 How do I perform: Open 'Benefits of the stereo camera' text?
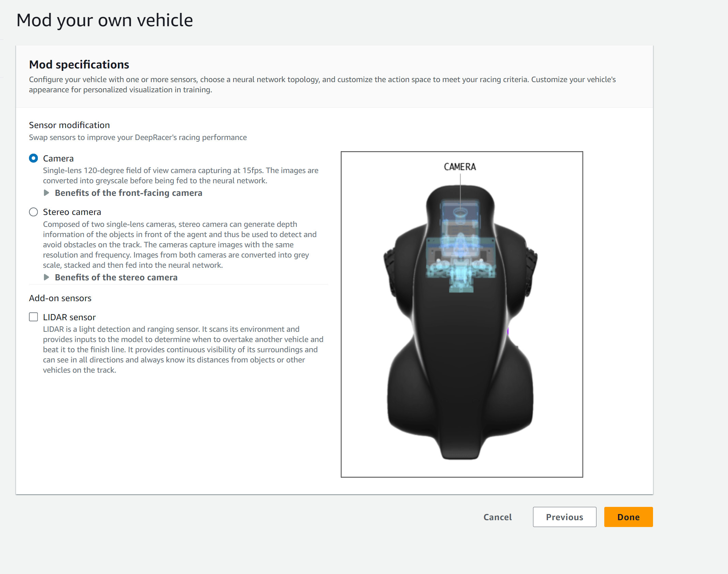tap(116, 277)
